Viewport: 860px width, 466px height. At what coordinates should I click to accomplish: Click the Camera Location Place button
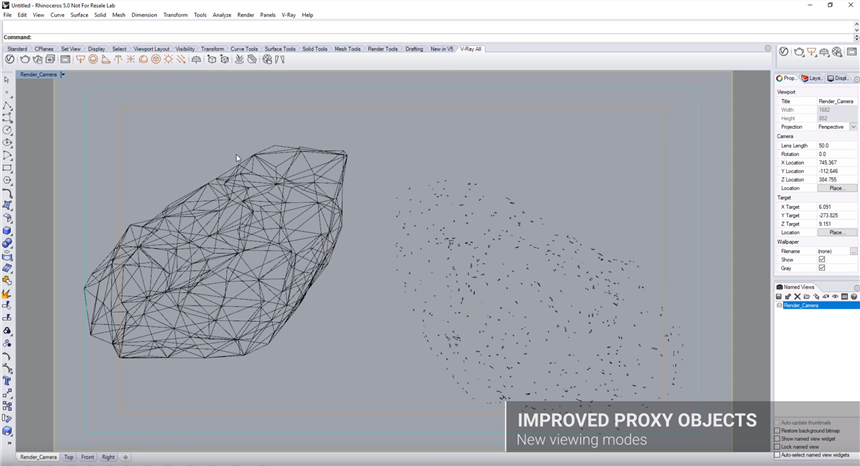[x=836, y=188]
